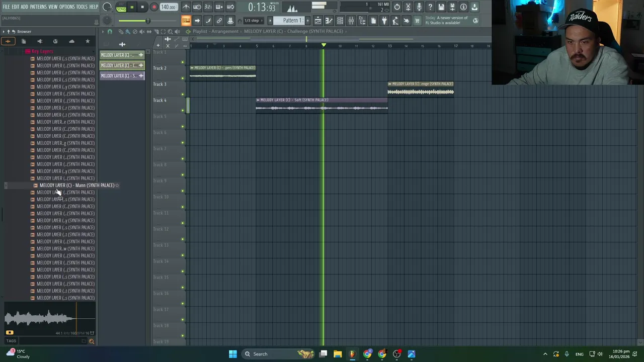Toggle wait for input to start
Viewport: 644px width, 362px height.
click(x=197, y=7)
